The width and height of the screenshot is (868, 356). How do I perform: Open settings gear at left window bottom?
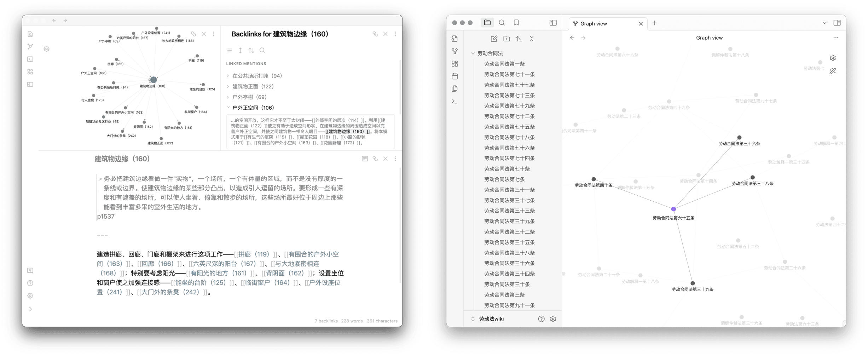click(30, 296)
